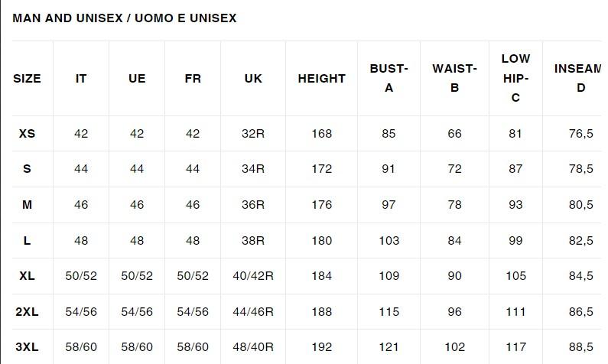Click the WAIST-B column header
The width and height of the screenshot is (608, 364).
(454, 78)
